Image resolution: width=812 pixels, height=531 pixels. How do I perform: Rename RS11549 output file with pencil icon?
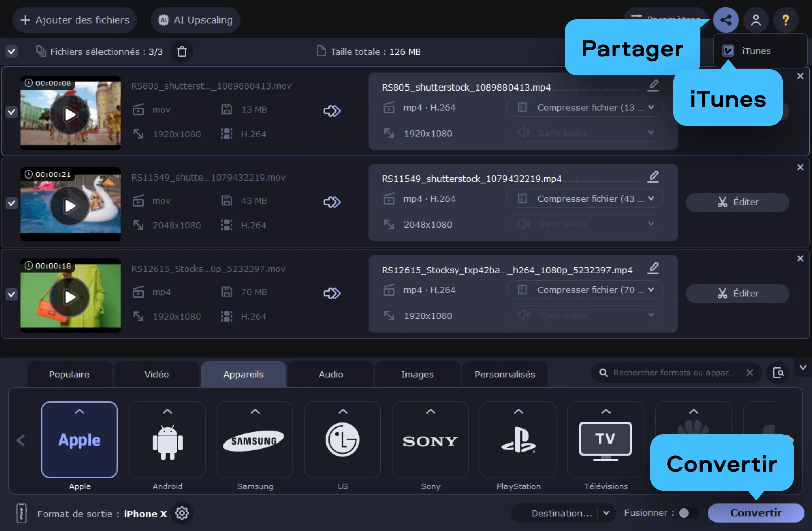coord(653,177)
